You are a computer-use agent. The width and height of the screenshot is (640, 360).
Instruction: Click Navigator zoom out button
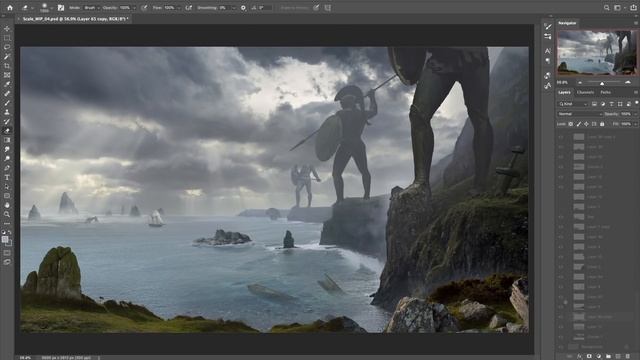[x=580, y=83]
